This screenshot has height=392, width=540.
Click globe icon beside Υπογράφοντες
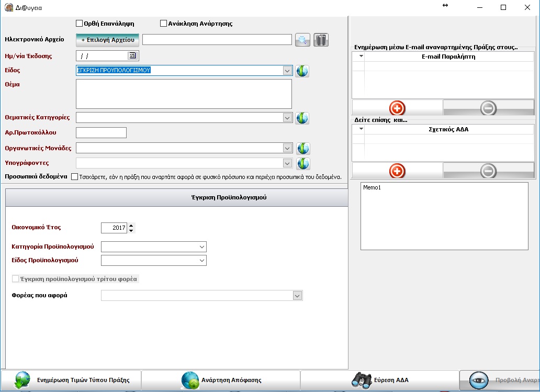tap(303, 163)
